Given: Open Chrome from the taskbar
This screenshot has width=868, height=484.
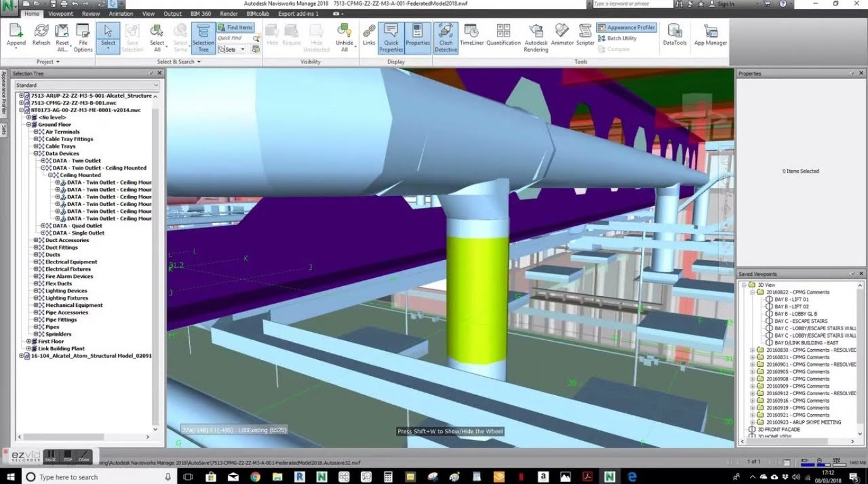Looking at the screenshot, I should coord(255,477).
